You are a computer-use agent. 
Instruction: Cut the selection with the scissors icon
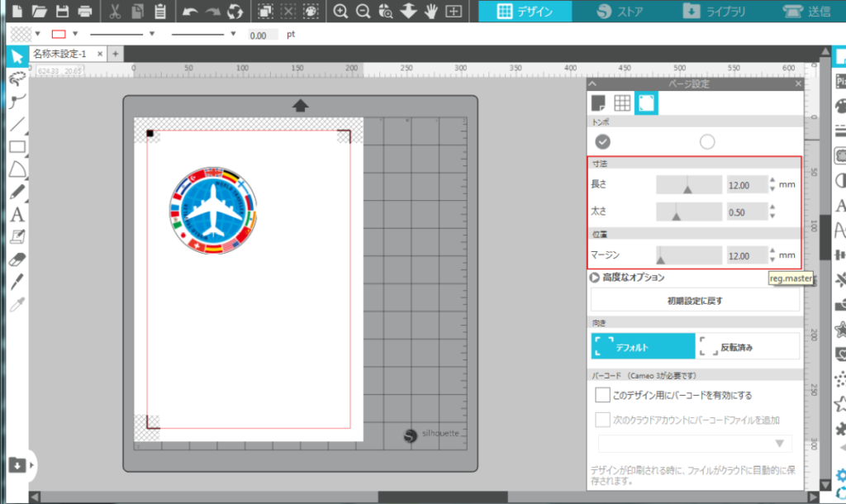[x=114, y=11]
